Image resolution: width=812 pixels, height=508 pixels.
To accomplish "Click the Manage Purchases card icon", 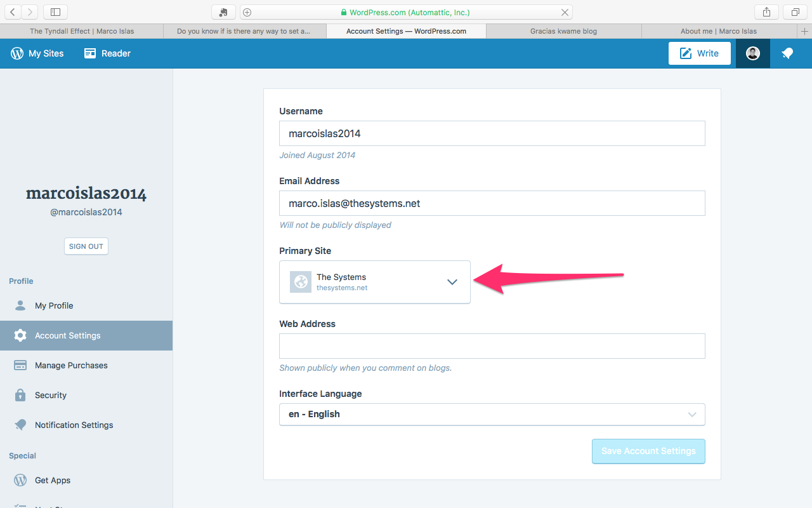I will (x=20, y=365).
